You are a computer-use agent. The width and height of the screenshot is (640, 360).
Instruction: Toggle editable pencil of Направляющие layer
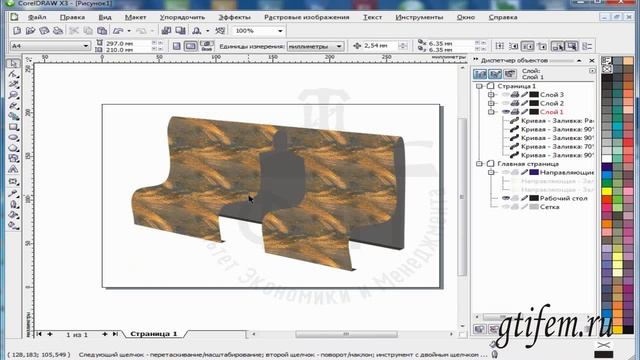click(x=524, y=172)
